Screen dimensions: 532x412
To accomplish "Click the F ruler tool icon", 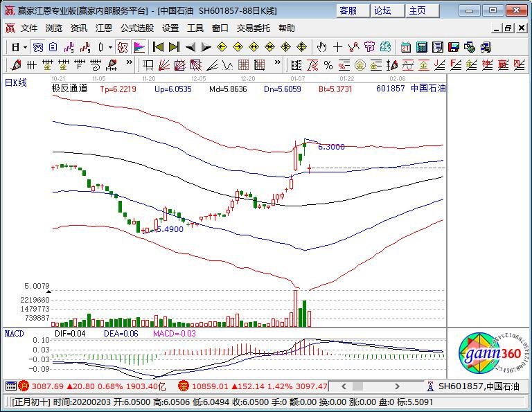I will 79,65.
